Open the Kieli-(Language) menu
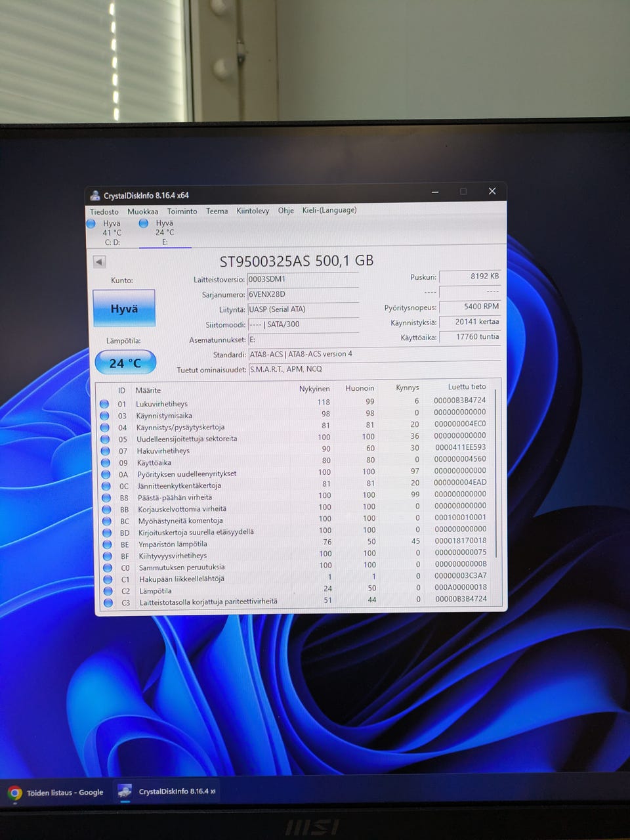 point(329,210)
